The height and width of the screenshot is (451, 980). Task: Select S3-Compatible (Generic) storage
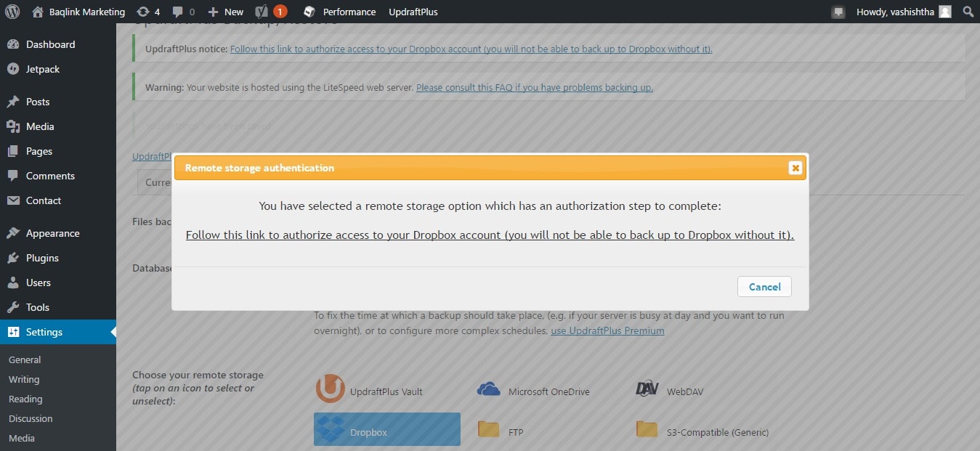coord(702,431)
